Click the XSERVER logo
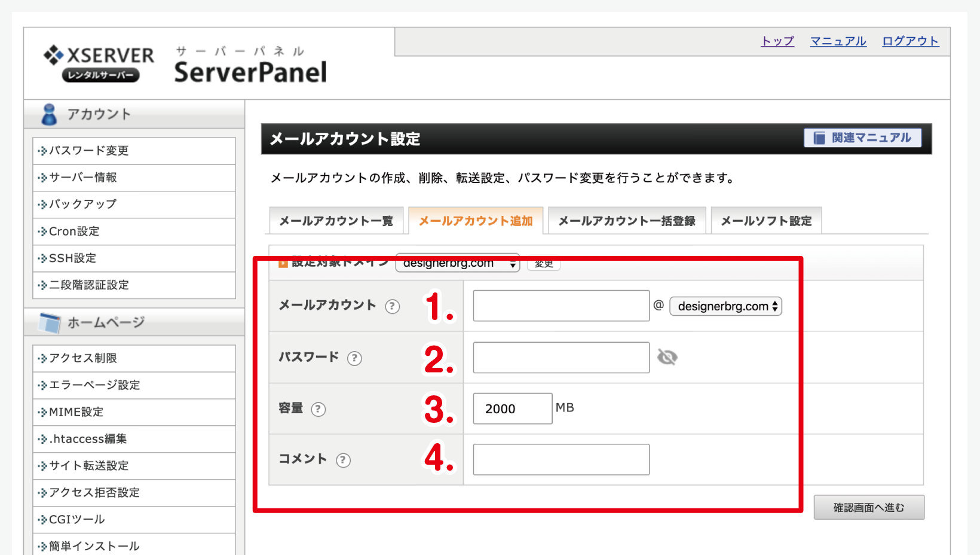 coord(99,63)
